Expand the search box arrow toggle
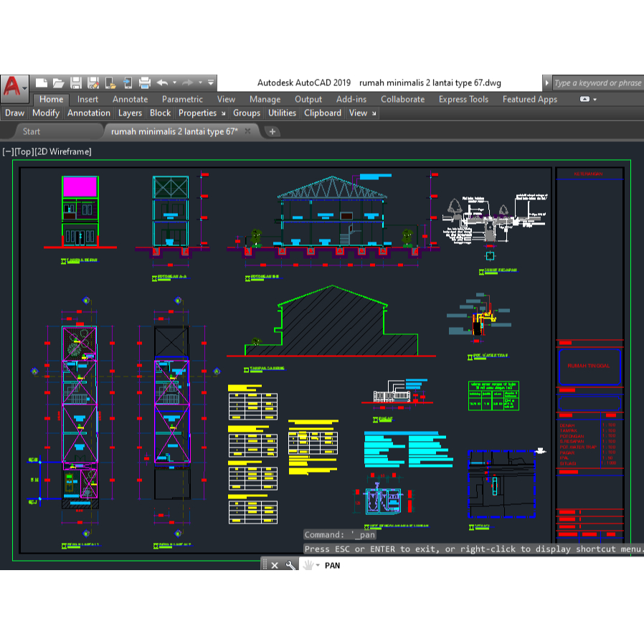 click(546, 83)
